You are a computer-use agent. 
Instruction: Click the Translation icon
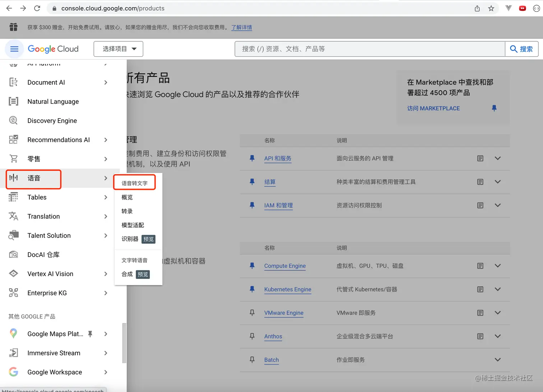point(13,216)
